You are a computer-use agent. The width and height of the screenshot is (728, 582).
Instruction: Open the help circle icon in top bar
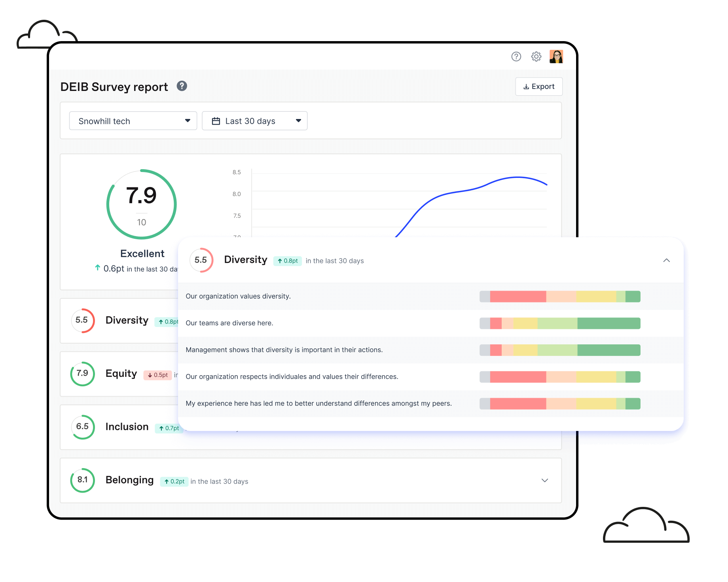[516, 57]
